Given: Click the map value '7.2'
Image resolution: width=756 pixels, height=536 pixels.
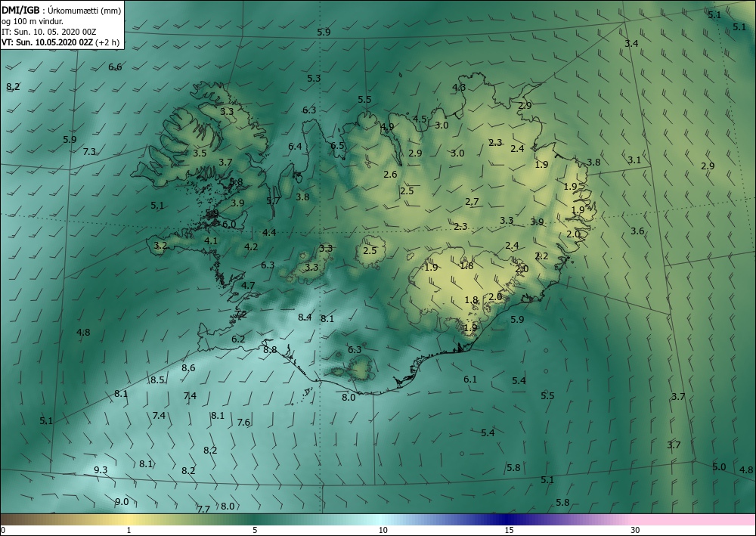Looking at the screenshot, I should pyautogui.click(x=240, y=314).
